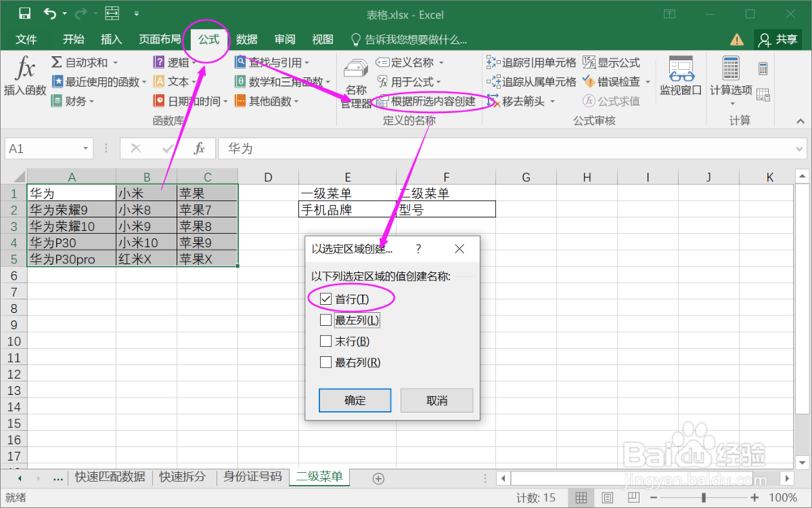Open Calculation Options
Image resolution: width=812 pixels, height=508 pixels.
pyautogui.click(x=732, y=80)
